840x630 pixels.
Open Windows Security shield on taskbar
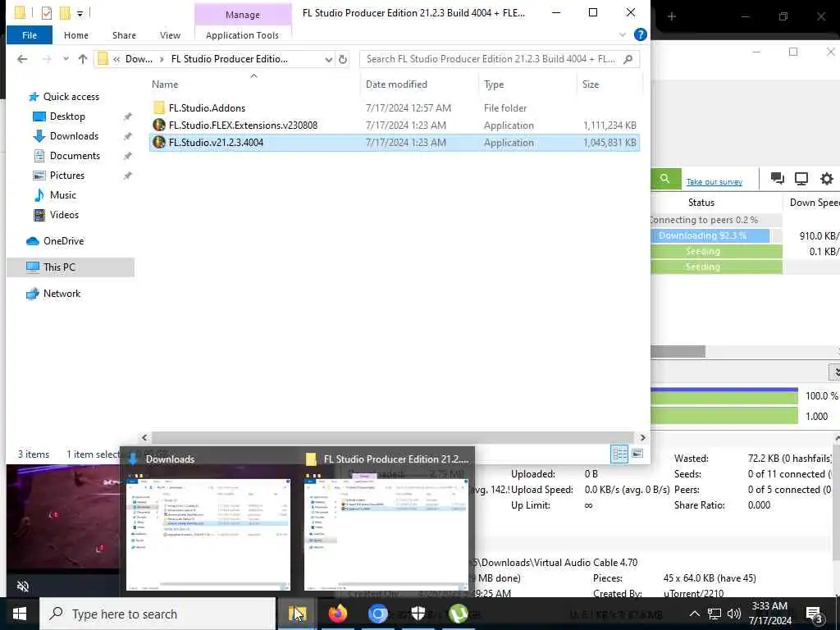pyautogui.click(x=418, y=614)
